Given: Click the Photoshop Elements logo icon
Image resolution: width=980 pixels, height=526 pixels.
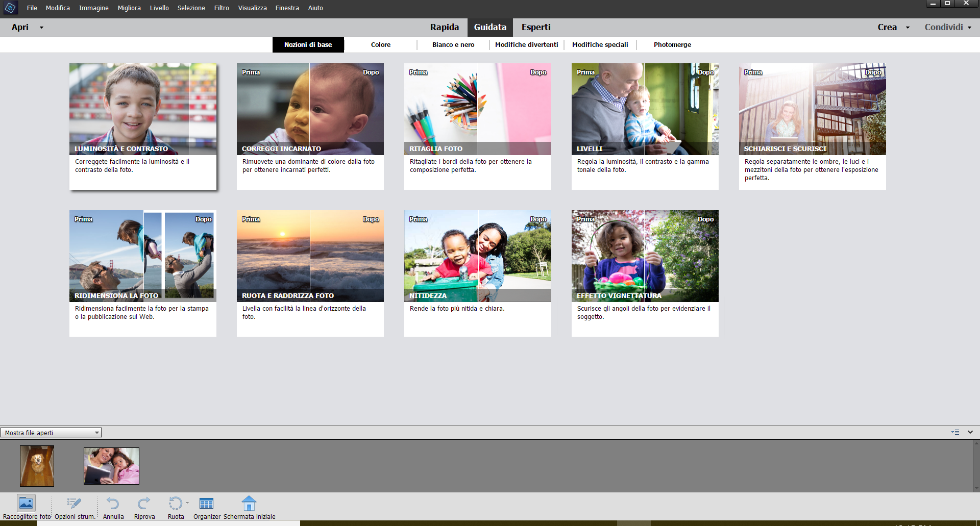Looking at the screenshot, I should 10,8.
